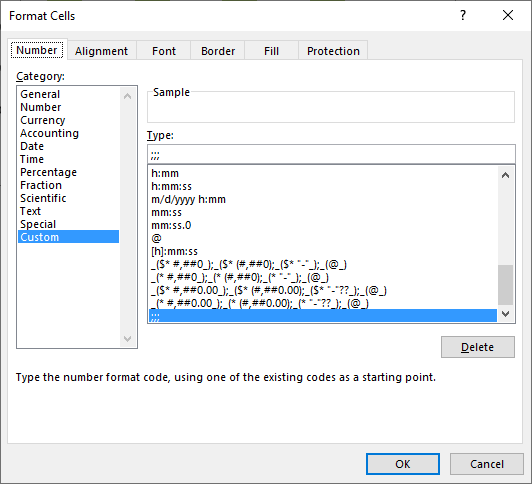The width and height of the screenshot is (532, 484).
Task: Click the Type format code input field
Action: tap(331, 155)
